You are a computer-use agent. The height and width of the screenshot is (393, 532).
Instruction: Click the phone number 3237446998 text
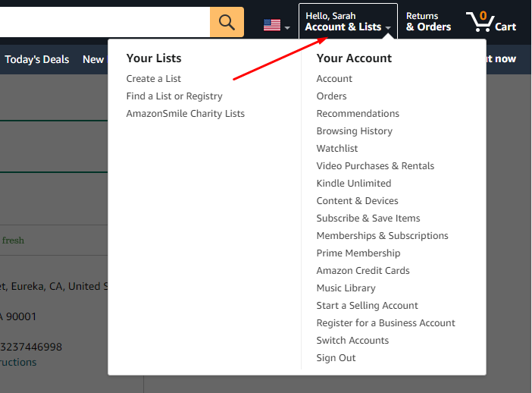31,347
